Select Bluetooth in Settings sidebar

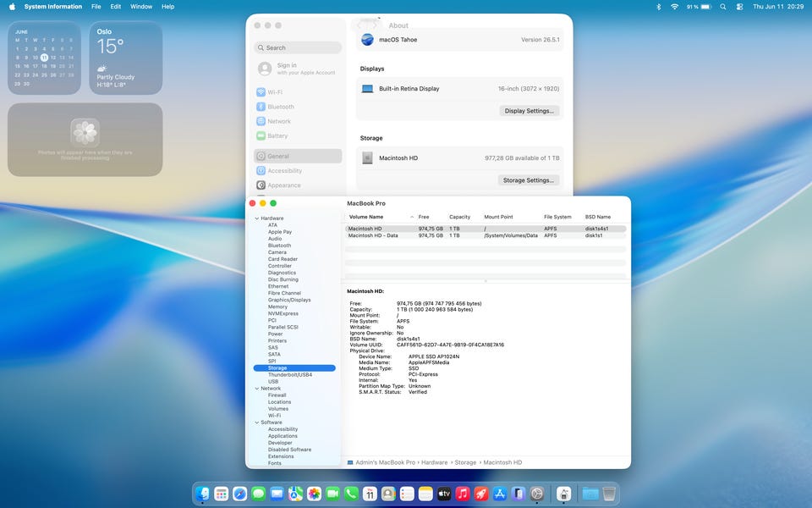point(298,107)
